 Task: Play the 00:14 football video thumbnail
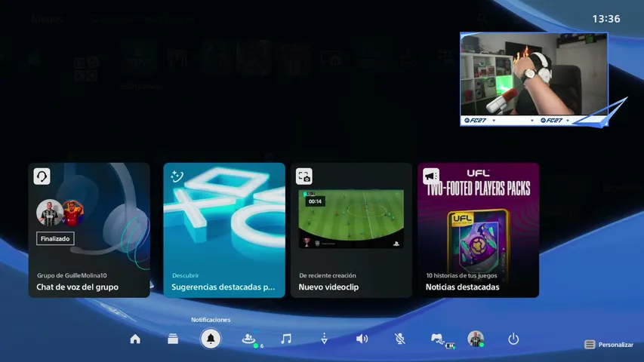[x=351, y=219]
